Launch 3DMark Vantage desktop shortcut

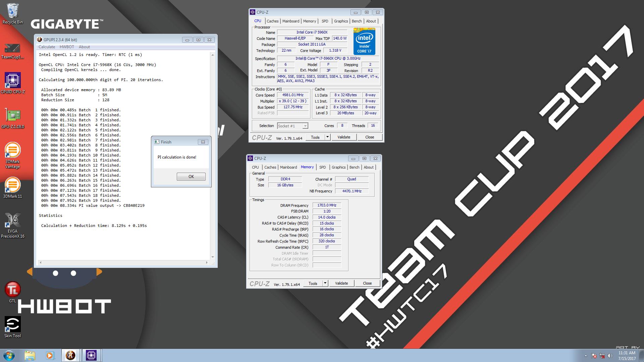(x=13, y=156)
